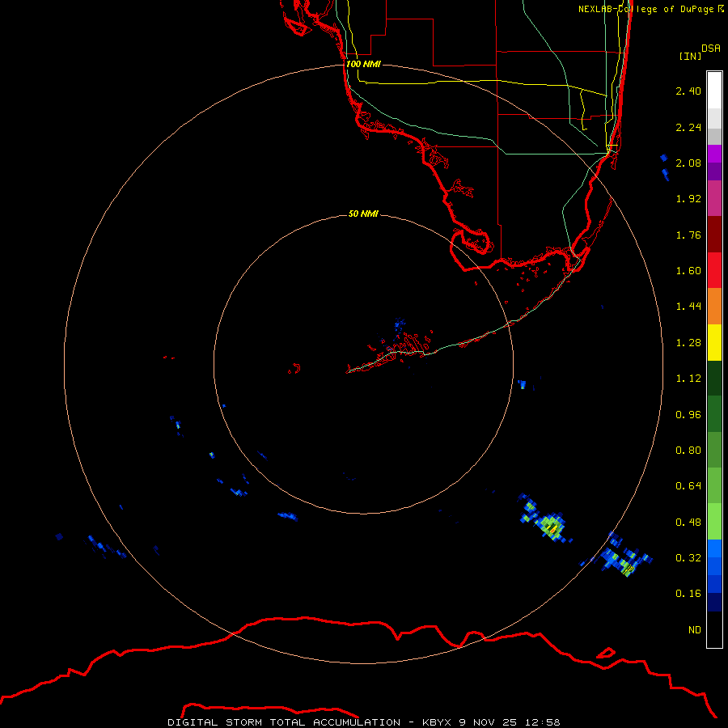Click the bottom title text with KBYX timestamp
Viewport: 728px width, 728px height.
(x=363, y=722)
